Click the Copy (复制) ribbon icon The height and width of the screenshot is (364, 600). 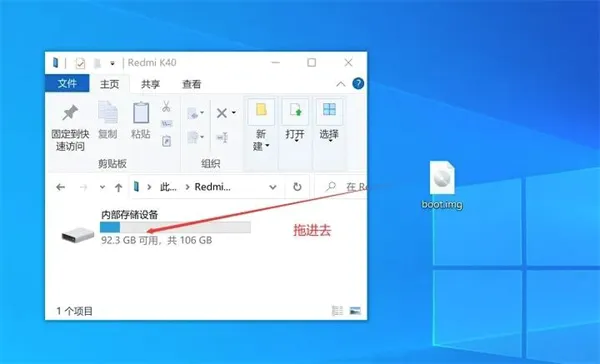108,113
